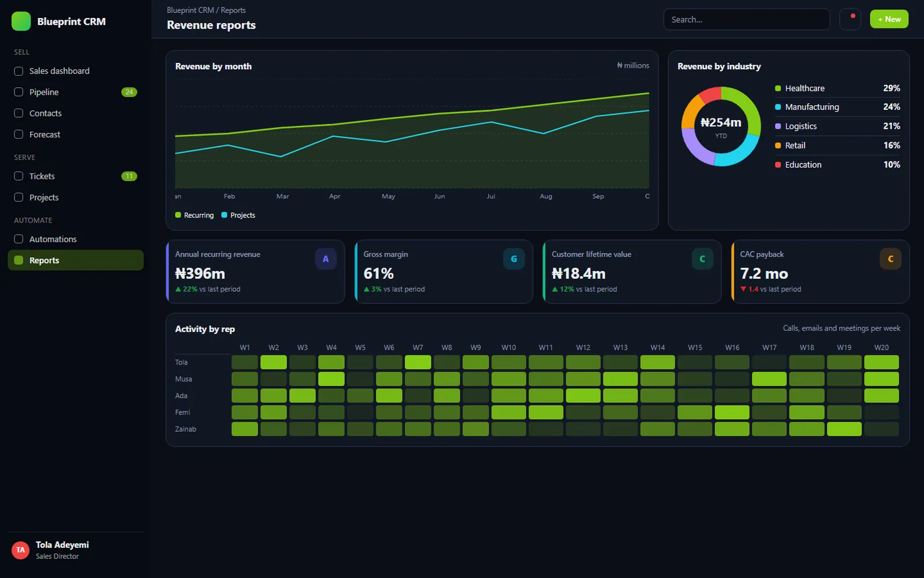Click the Automations sidebar icon
The height and width of the screenshot is (578, 924).
click(x=18, y=239)
